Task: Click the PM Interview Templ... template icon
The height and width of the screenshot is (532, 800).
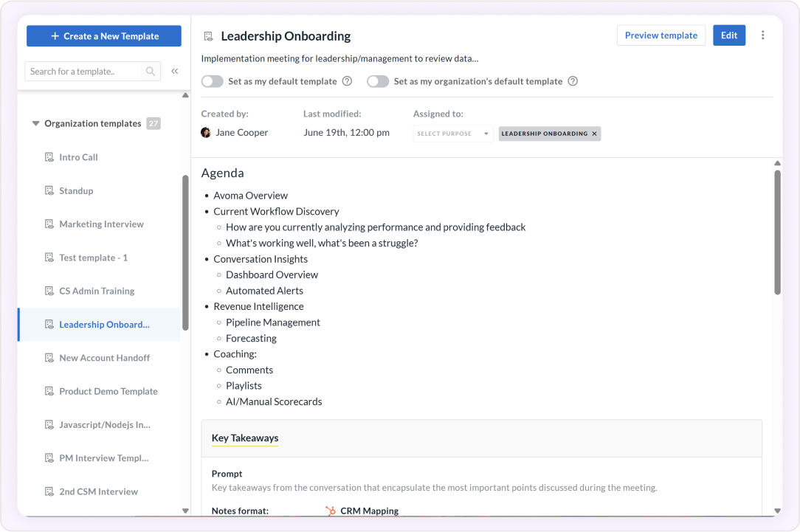Action: (x=49, y=458)
